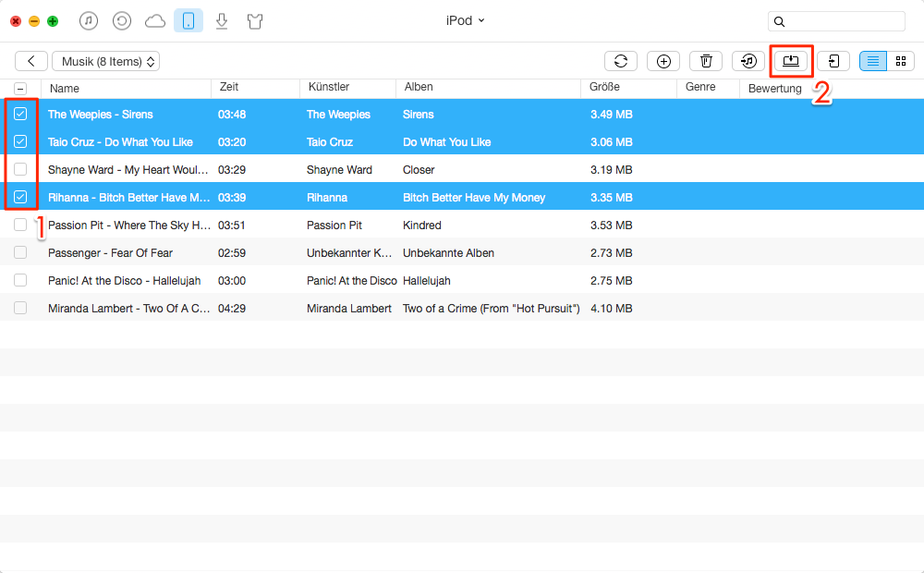This screenshot has width=924, height=573.
Task: Switch to list view
Action: (x=873, y=61)
